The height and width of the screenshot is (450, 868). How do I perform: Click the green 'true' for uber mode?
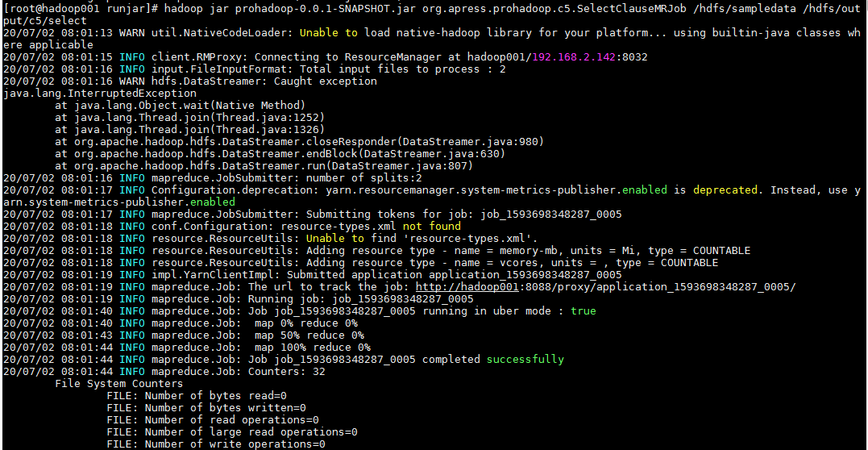click(584, 311)
